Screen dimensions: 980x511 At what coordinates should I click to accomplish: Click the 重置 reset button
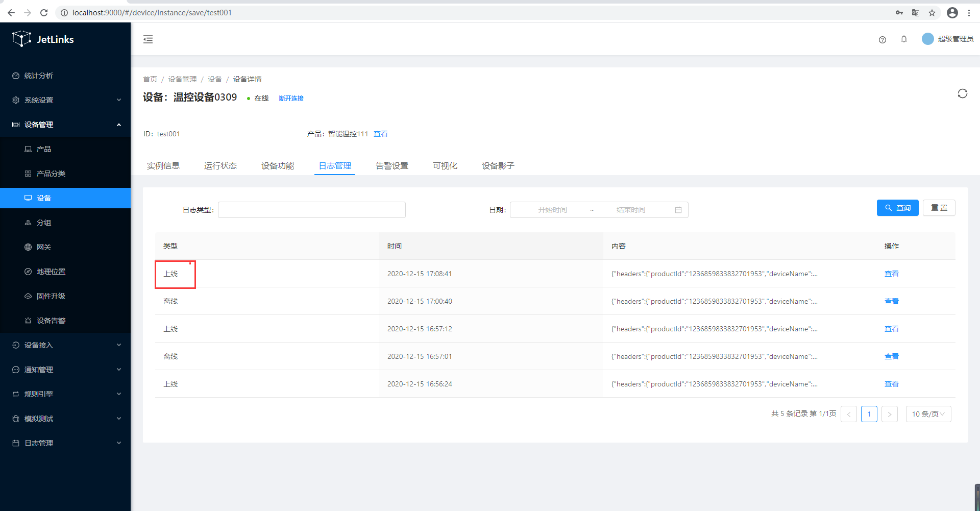pos(939,208)
